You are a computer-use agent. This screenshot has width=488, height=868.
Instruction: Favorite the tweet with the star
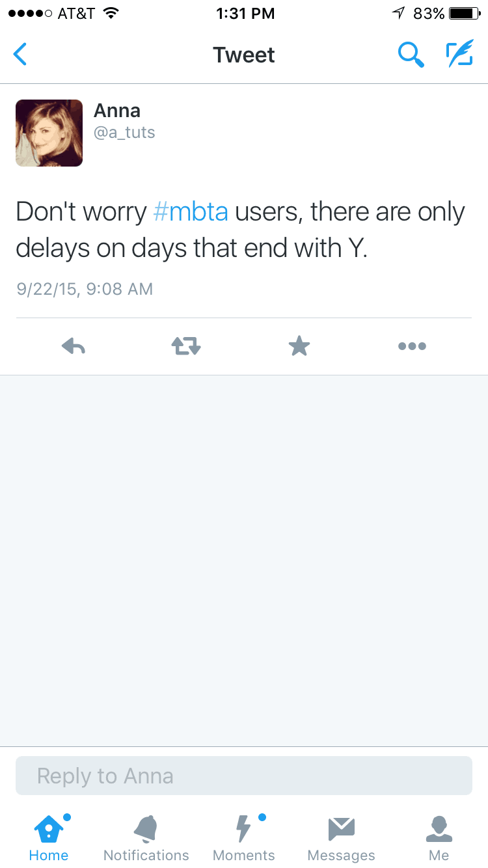(299, 346)
